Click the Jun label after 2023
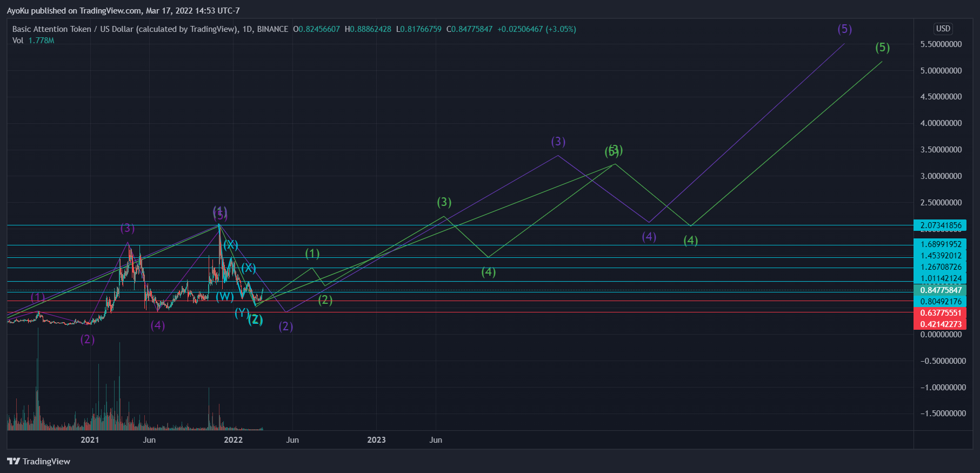 [x=436, y=440]
